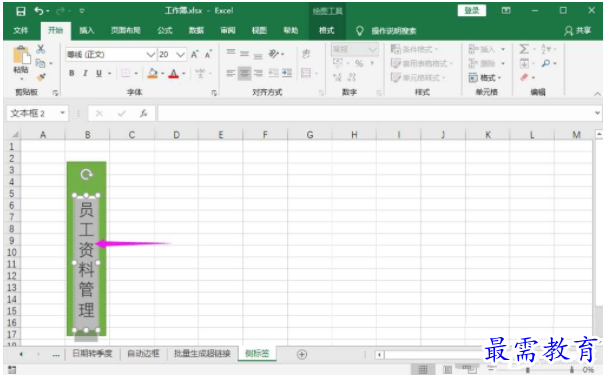
Task: Click the Paste clipboard icon
Action: [x=21, y=55]
